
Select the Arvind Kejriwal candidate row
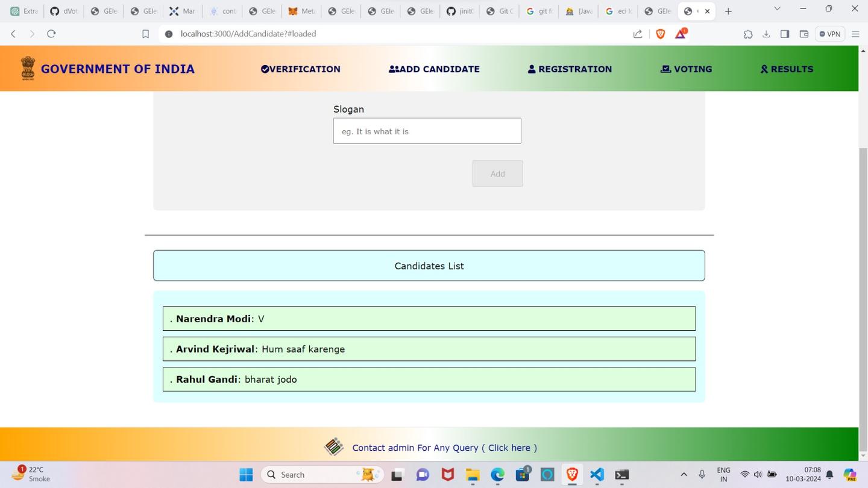point(429,349)
